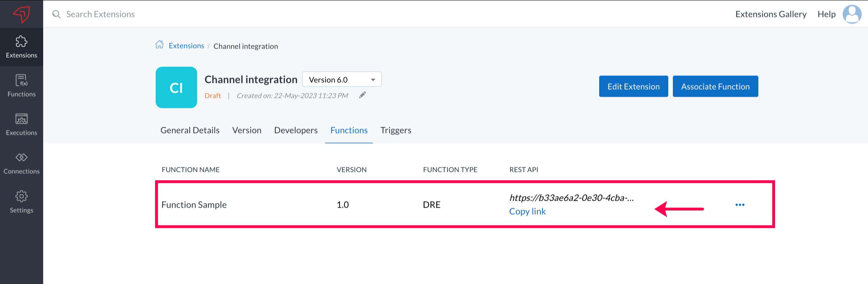Click the pencil edit icon beside creation date

(x=362, y=95)
